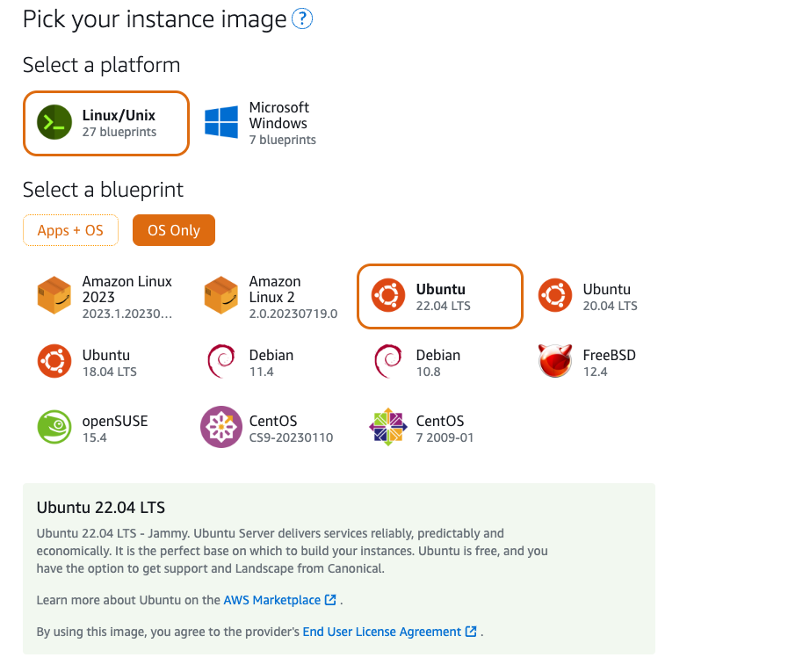Select the Ubuntu 22.04 LTS blueprint
The image size is (788, 672).
(x=440, y=297)
